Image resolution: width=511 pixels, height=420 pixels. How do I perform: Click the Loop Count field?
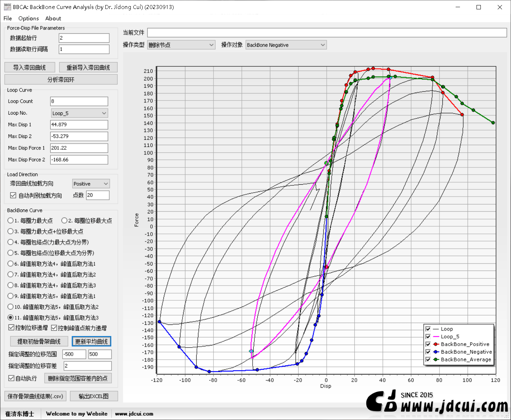click(79, 101)
